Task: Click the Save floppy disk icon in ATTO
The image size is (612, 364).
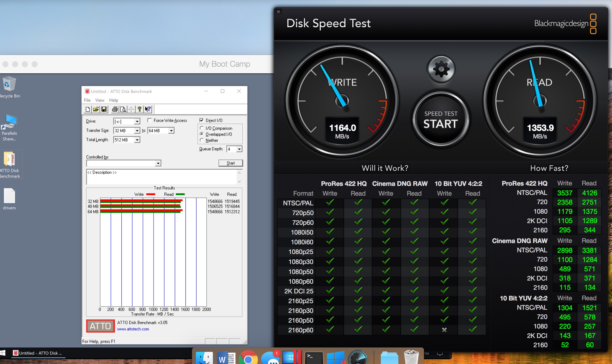Action: coord(104,109)
